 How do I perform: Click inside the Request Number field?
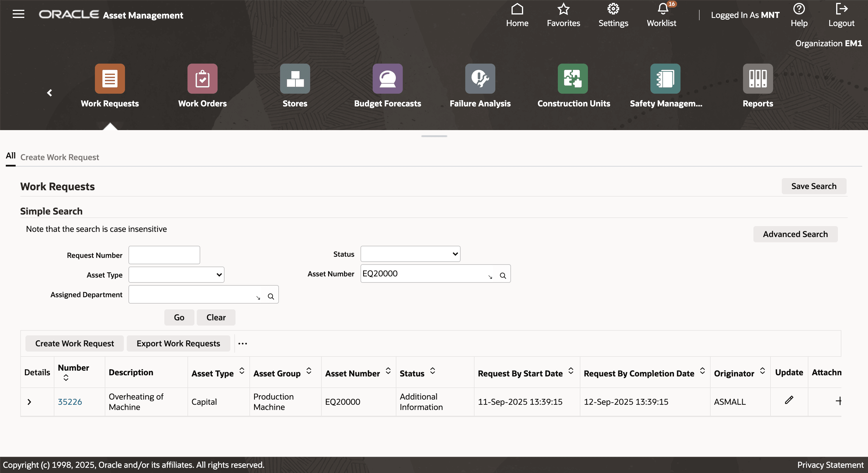(x=164, y=255)
